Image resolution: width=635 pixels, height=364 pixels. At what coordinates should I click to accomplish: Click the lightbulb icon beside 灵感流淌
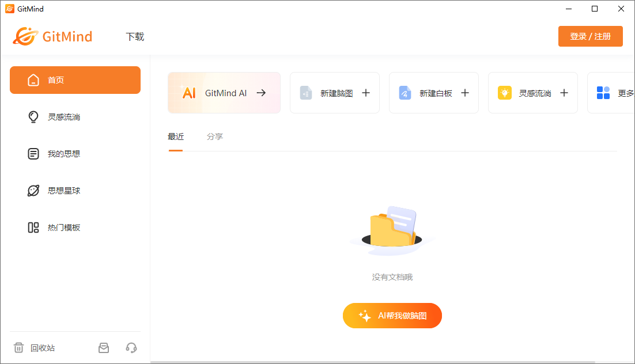coord(33,117)
